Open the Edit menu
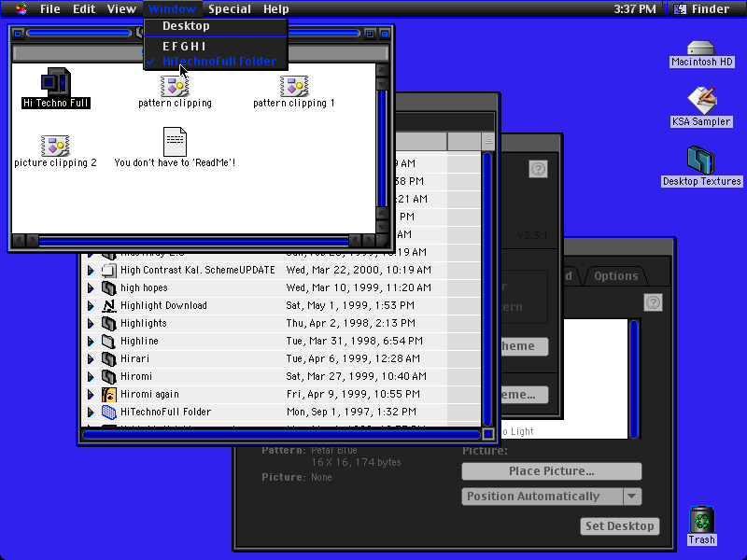Viewport: 747px width, 560px height. [84, 9]
